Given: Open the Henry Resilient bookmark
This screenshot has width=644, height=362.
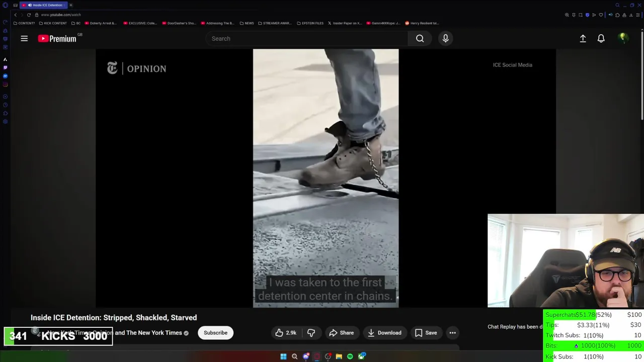Looking at the screenshot, I should click(422, 23).
